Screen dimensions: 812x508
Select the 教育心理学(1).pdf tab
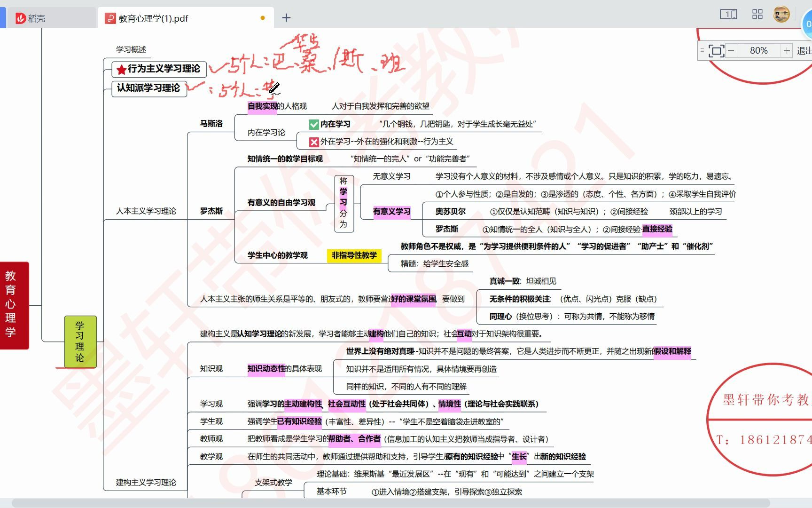pyautogui.click(x=185, y=18)
